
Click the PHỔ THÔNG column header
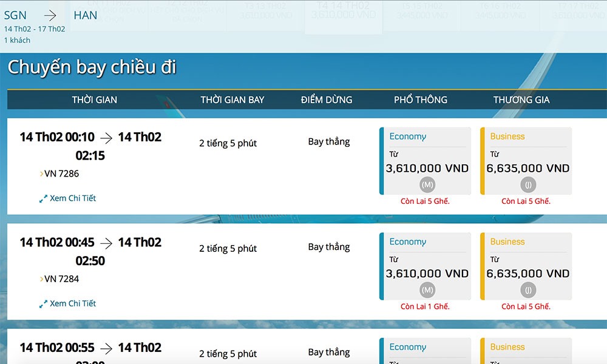[x=421, y=100]
